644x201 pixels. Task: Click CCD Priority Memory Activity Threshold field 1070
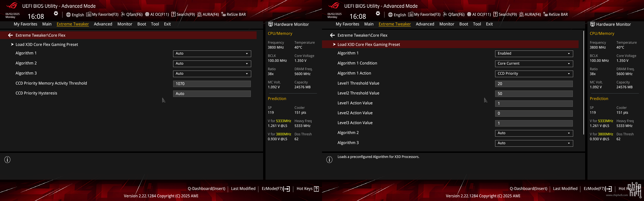[212, 84]
